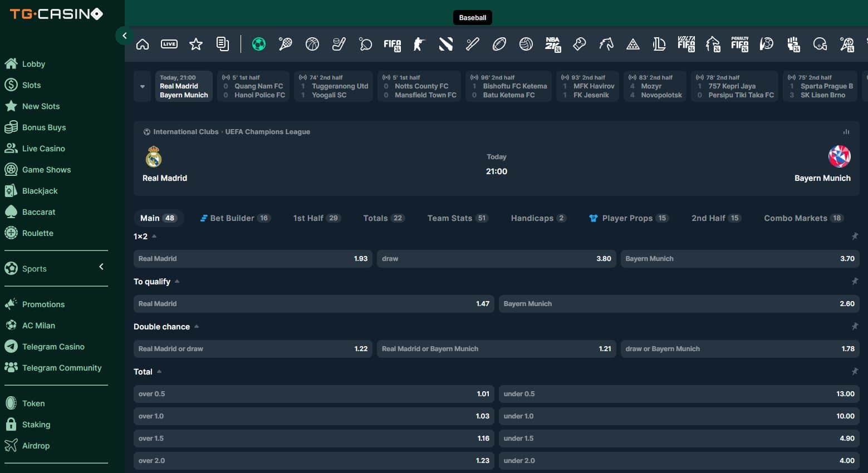Switch to the Totals tab

point(384,218)
